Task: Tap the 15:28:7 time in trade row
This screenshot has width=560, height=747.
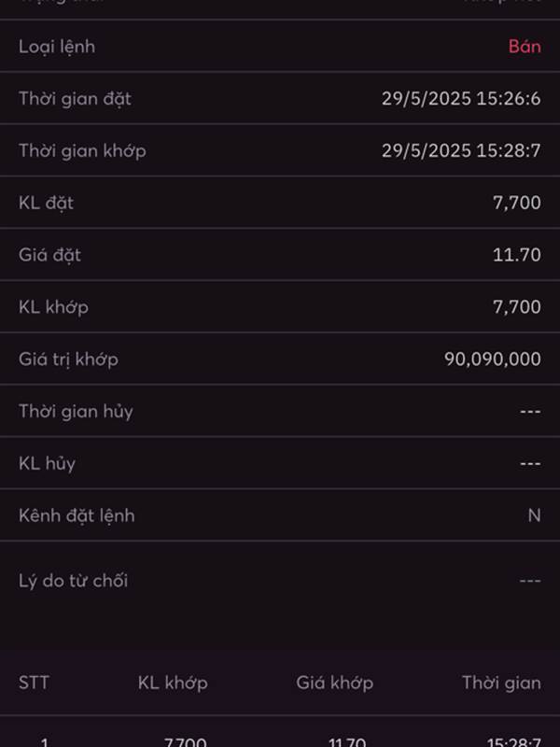Action: tap(513, 741)
